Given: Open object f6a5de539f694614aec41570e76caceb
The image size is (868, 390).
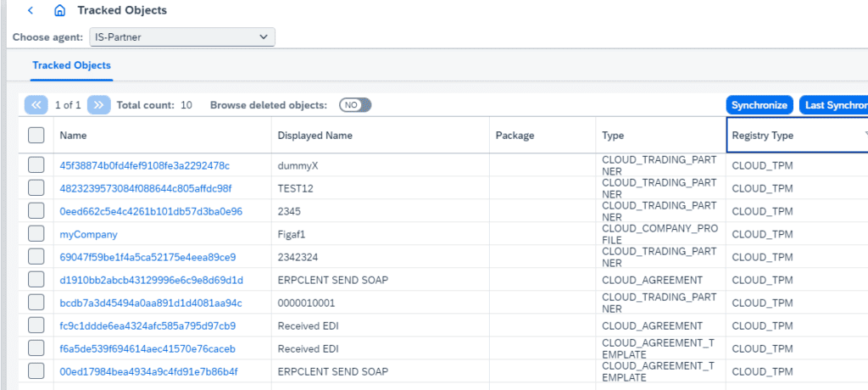Looking at the screenshot, I should point(147,348).
